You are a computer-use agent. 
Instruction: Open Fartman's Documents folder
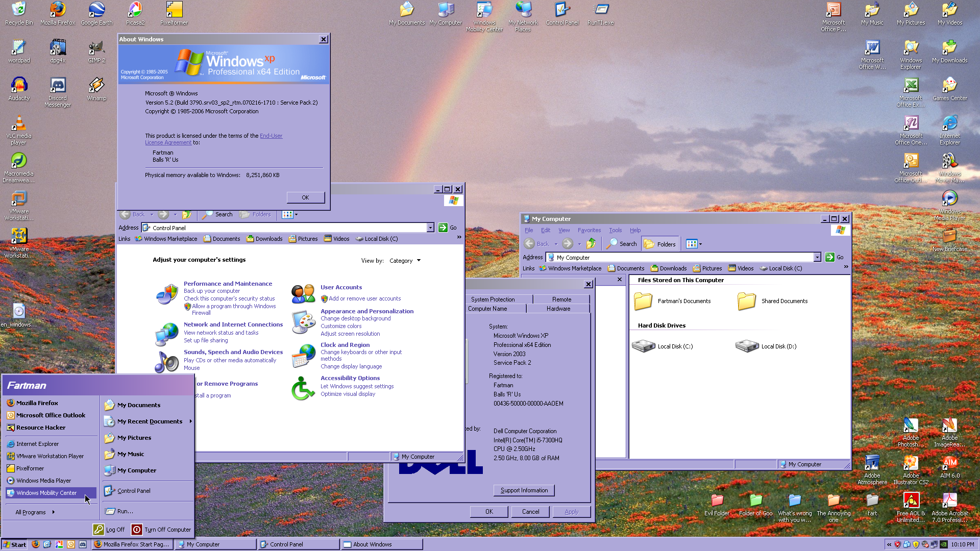(672, 301)
